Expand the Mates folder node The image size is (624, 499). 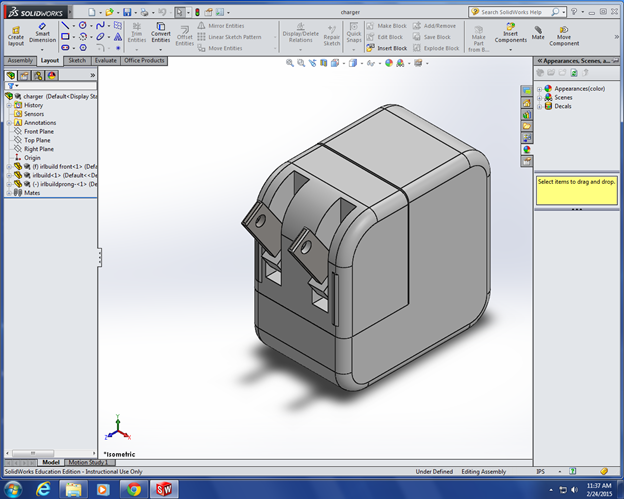point(9,193)
